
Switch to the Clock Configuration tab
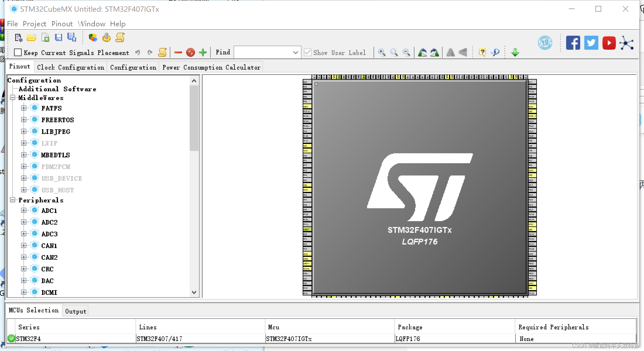pos(71,67)
